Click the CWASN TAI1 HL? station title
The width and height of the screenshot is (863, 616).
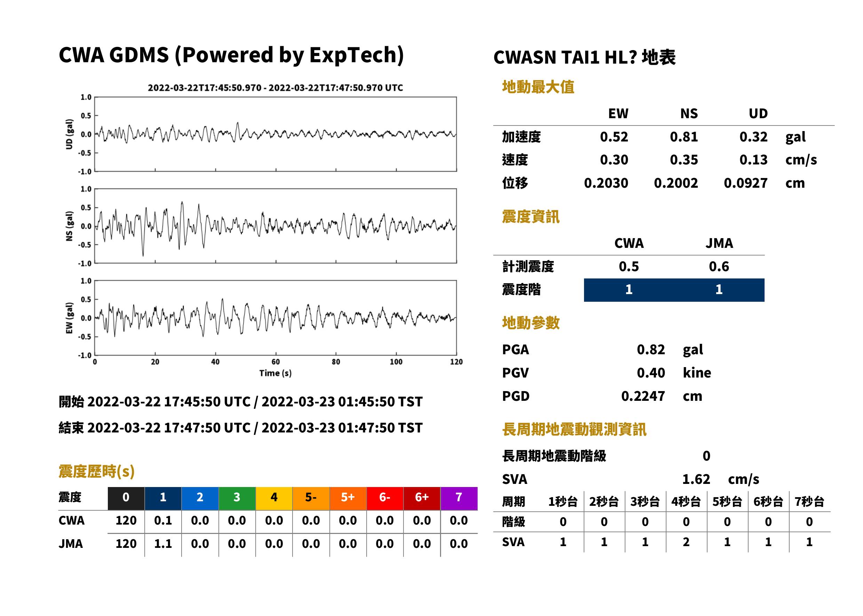[584, 58]
